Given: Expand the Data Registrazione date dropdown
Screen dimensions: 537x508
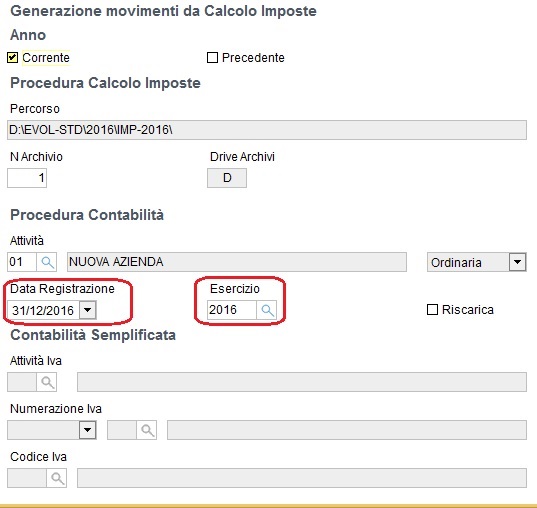Looking at the screenshot, I should (88, 310).
